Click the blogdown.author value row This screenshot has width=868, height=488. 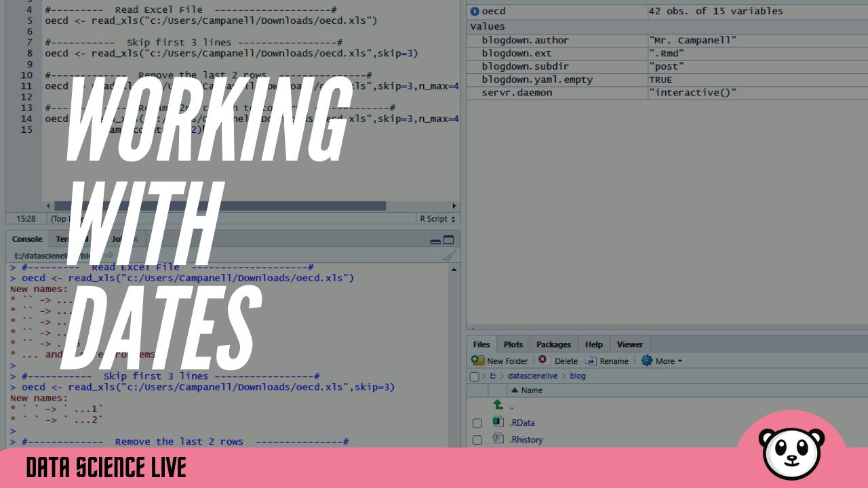click(667, 40)
